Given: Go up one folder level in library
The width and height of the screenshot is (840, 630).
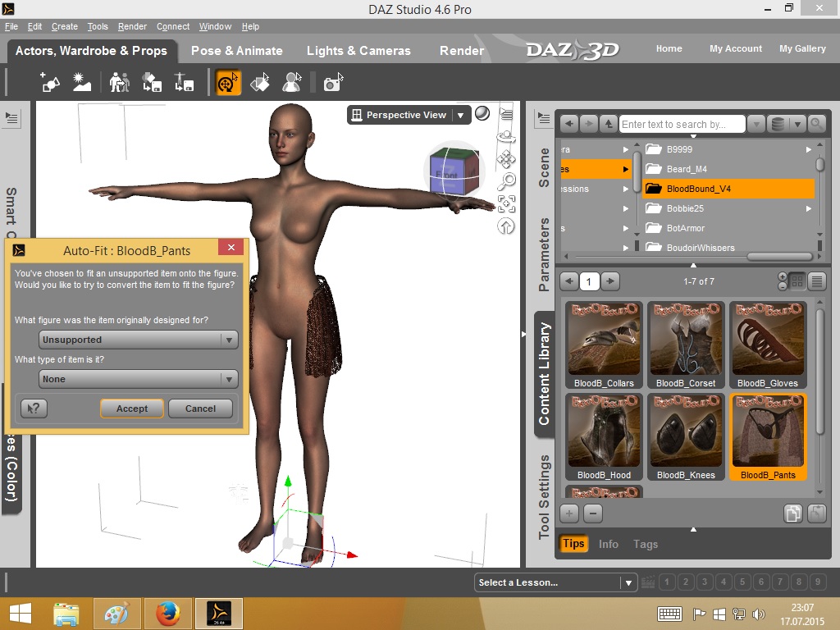Looking at the screenshot, I should tap(608, 124).
